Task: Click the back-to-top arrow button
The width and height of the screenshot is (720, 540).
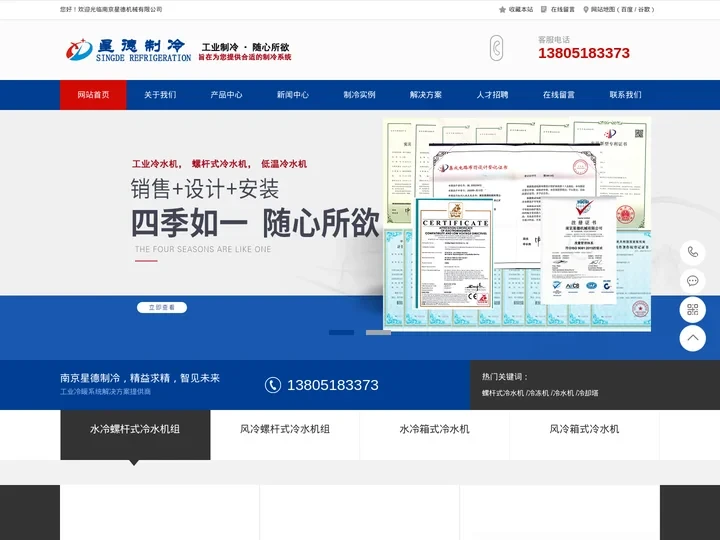Action: [x=692, y=338]
